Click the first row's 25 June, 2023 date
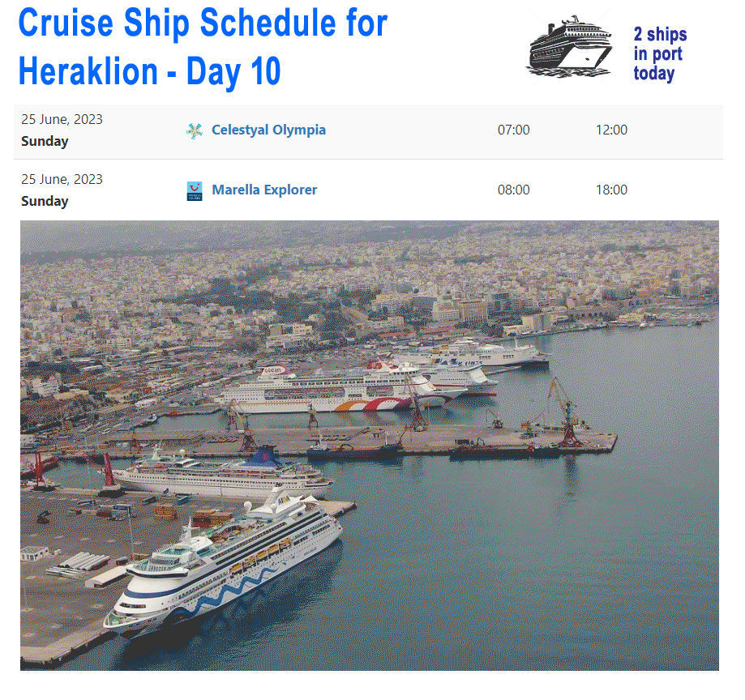 (62, 119)
